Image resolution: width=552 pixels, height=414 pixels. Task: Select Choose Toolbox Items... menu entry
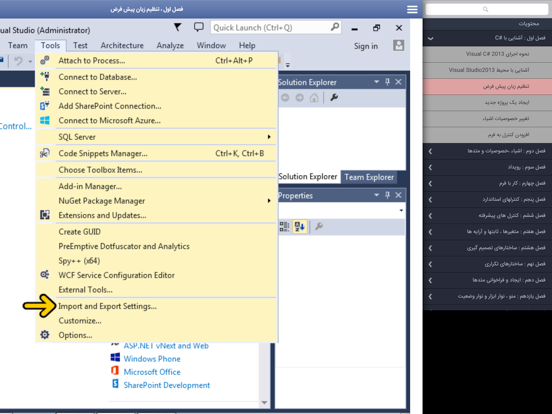tap(156, 170)
